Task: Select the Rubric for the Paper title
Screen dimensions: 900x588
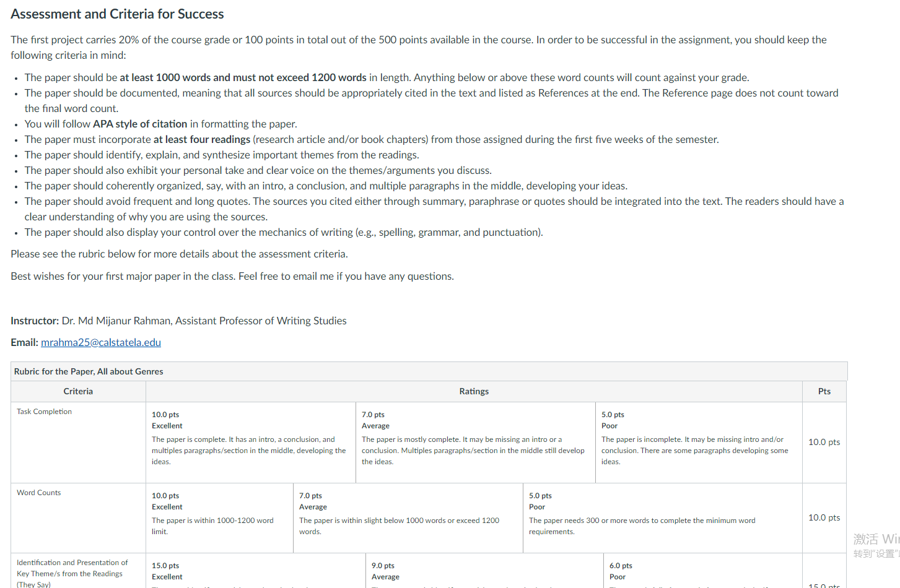Action: tap(89, 371)
